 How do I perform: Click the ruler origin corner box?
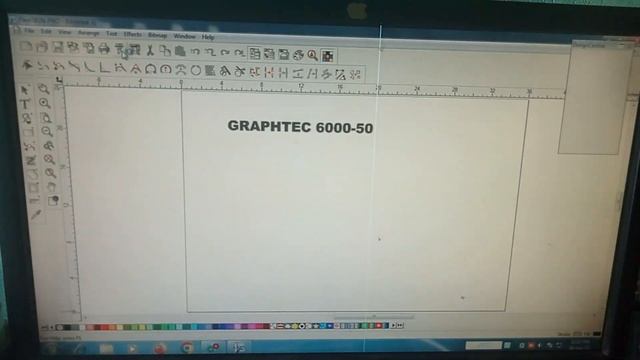pos(59,80)
